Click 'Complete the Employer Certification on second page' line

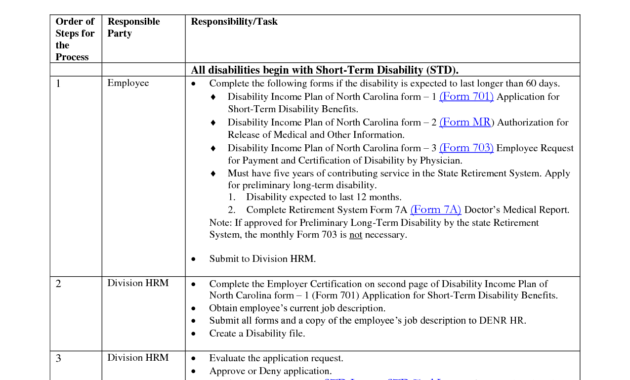(378, 284)
